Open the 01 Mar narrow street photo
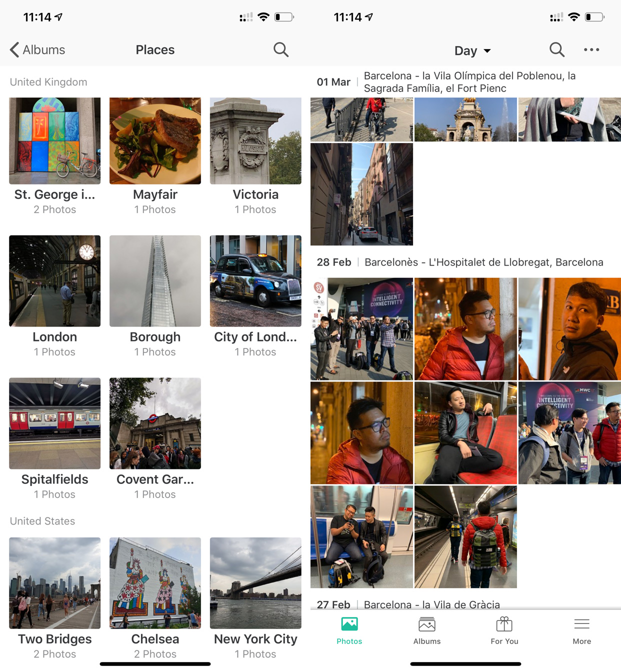The image size is (621, 672). (361, 194)
